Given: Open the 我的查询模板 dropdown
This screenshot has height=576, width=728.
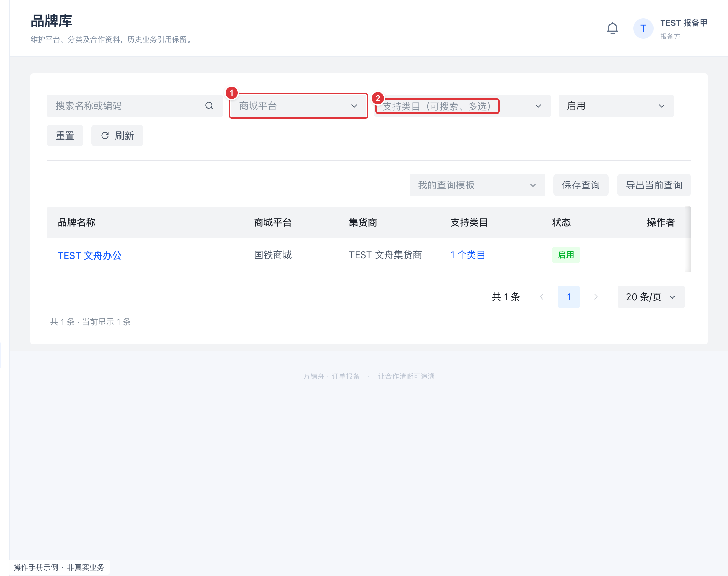Looking at the screenshot, I should point(477,185).
